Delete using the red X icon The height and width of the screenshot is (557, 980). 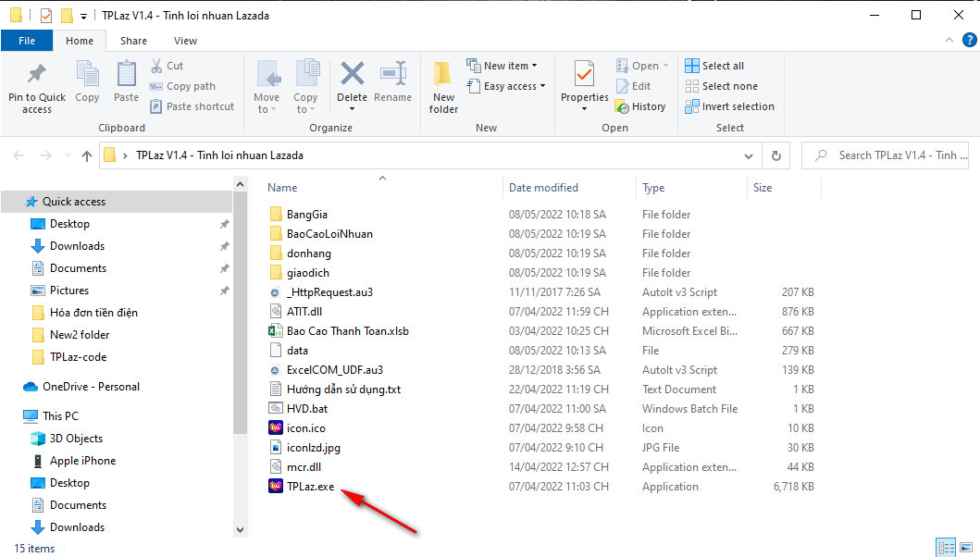pos(352,75)
